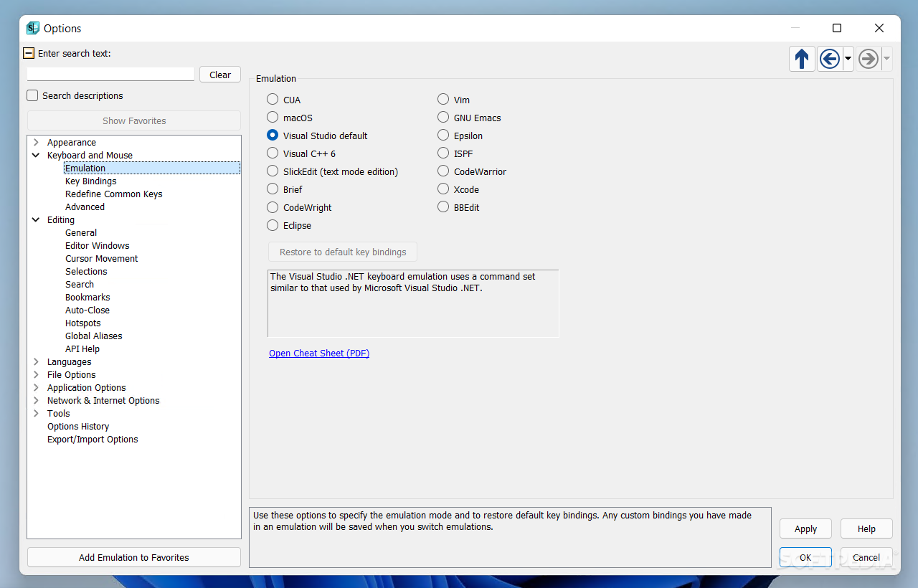Click the Help button
918x588 pixels.
(x=866, y=529)
